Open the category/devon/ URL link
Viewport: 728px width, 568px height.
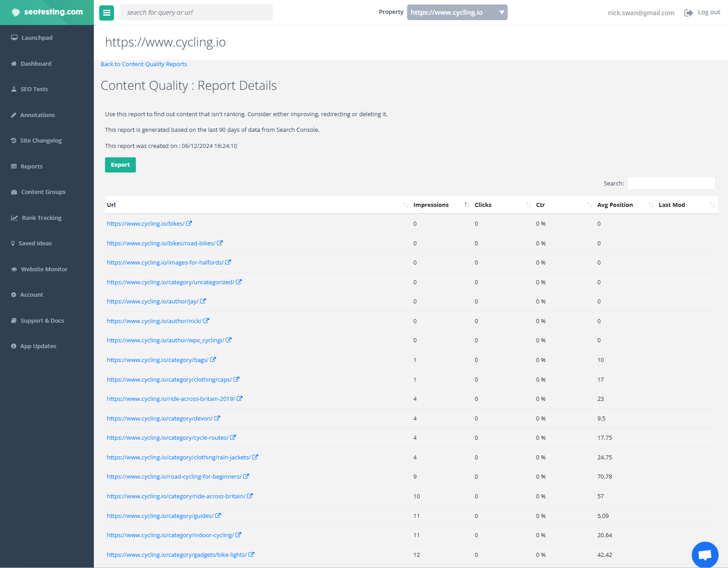click(x=160, y=418)
